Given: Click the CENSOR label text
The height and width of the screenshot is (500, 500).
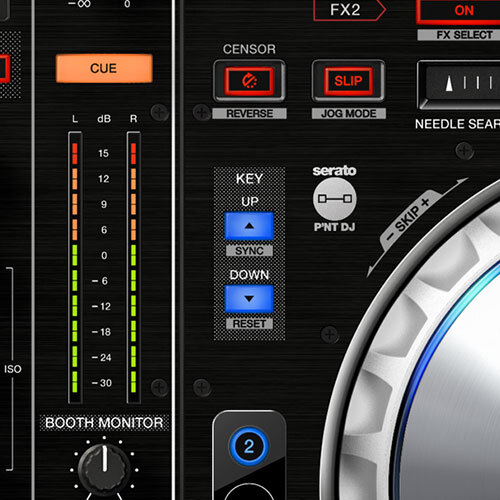Looking at the screenshot, I should point(249,49).
